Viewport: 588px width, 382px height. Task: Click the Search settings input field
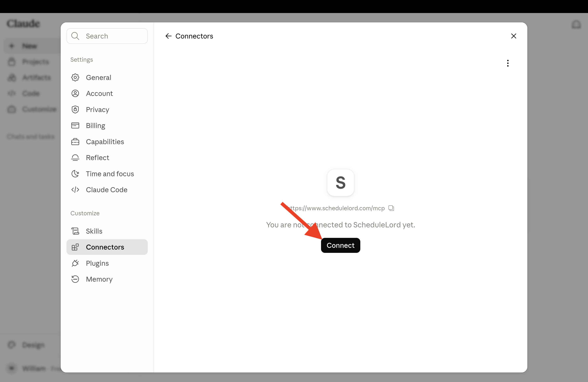107,36
